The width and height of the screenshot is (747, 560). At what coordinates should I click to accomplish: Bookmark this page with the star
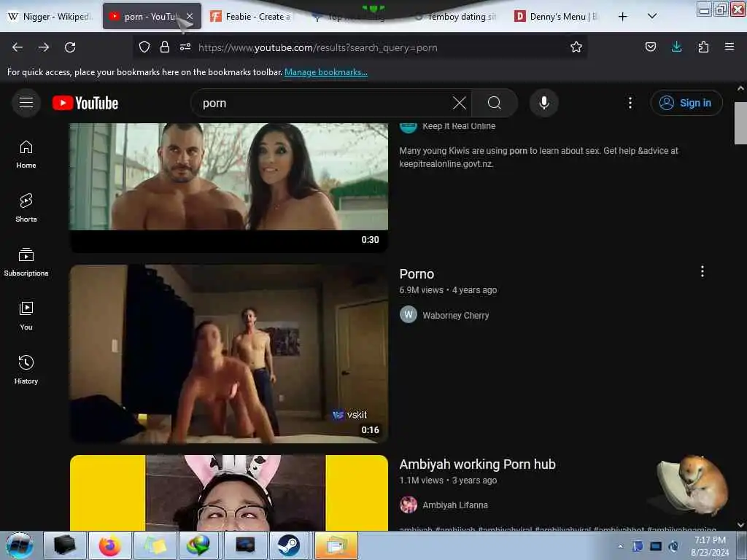click(576, 47)
